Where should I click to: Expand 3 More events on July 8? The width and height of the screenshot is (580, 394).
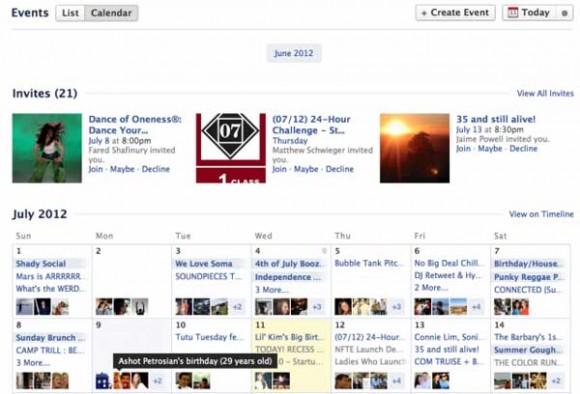point(33,363)
